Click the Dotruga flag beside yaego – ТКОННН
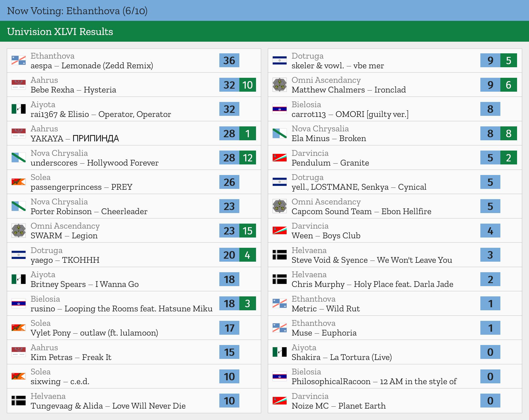The width and height of the screenshot is (529, 420). 19,255
